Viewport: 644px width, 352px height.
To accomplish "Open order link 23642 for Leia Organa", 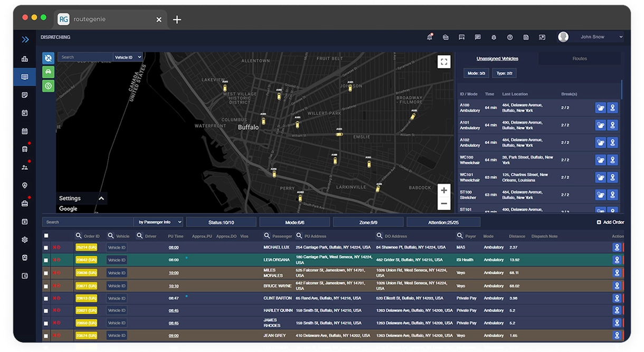I will coord(87,260).
